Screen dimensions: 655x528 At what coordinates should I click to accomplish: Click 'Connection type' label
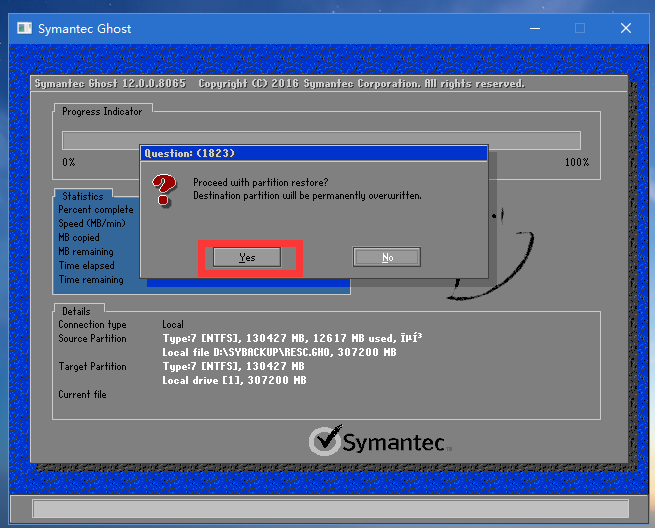(x=92, y=325)
